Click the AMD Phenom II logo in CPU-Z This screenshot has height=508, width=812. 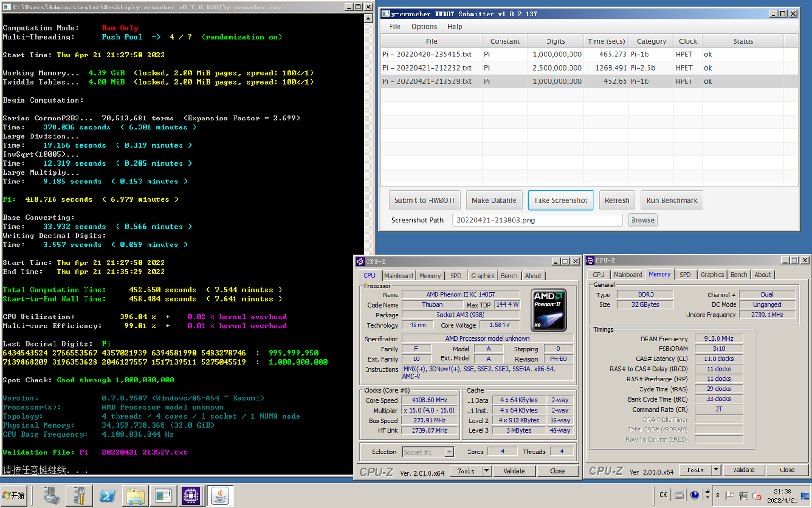point(548,310)
